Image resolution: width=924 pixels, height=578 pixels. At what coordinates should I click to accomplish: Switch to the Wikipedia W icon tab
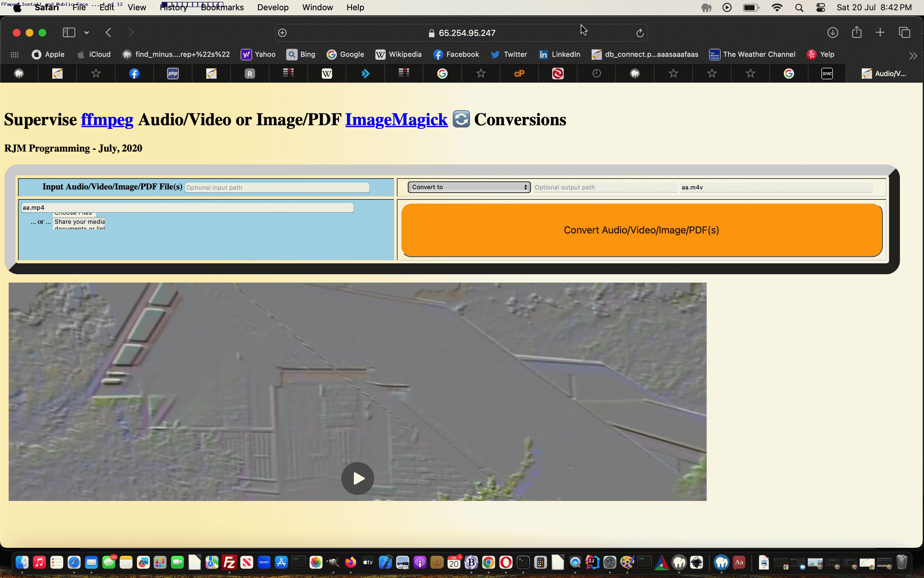pos(327,74)
